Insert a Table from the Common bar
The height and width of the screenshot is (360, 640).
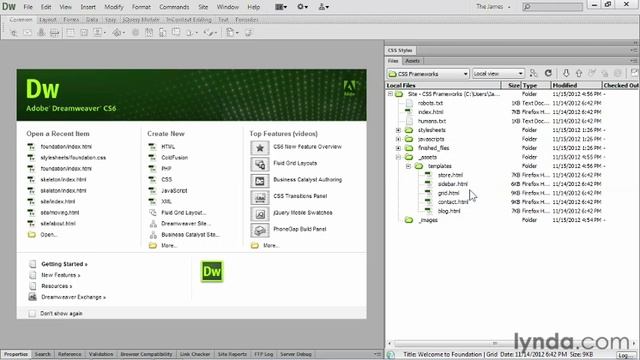click(x=71, y=33)
